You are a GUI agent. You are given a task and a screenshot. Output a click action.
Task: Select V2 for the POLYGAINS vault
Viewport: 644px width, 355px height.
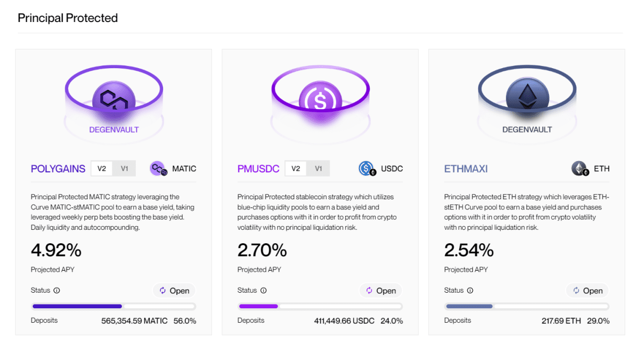(102, 169)
